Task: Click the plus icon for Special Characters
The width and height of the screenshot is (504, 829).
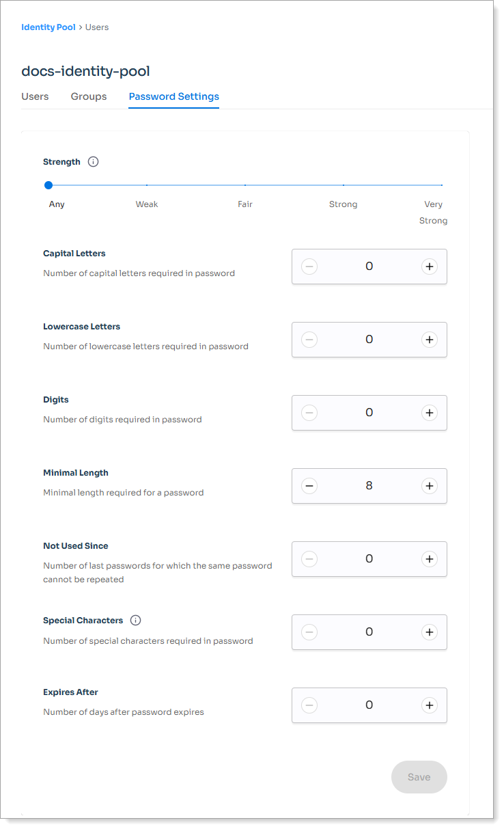Action: [x=430, y=632]
